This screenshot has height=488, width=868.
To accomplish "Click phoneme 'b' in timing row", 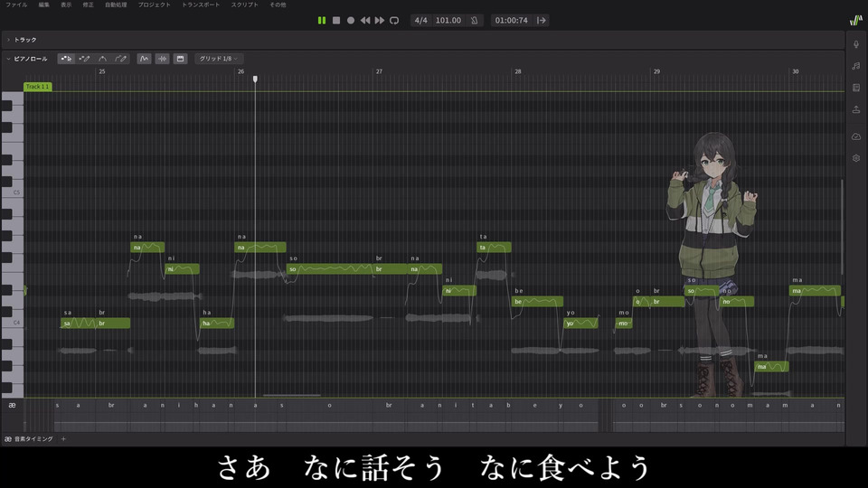I will (x=508, y=406).
